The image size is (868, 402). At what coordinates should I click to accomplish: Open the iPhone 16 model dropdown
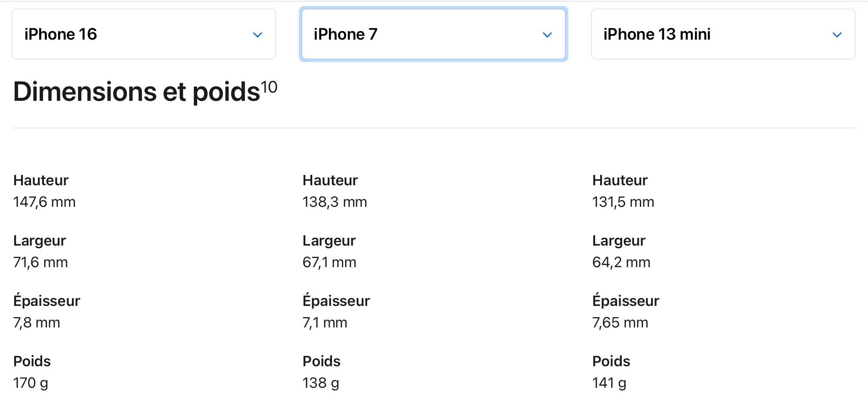[x=143, y=34]
